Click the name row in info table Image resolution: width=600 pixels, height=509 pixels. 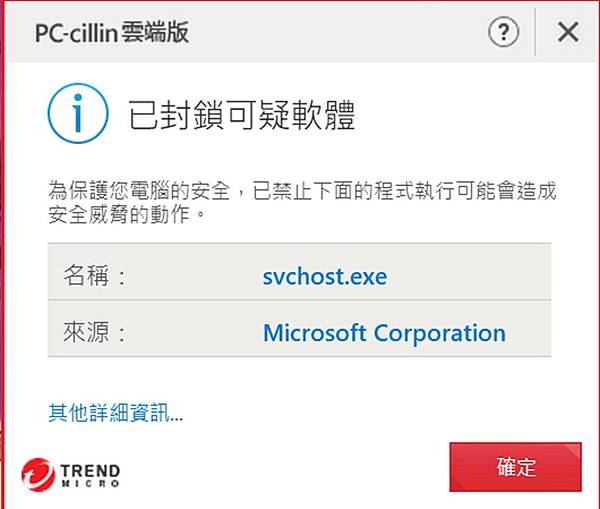[300, 272]
